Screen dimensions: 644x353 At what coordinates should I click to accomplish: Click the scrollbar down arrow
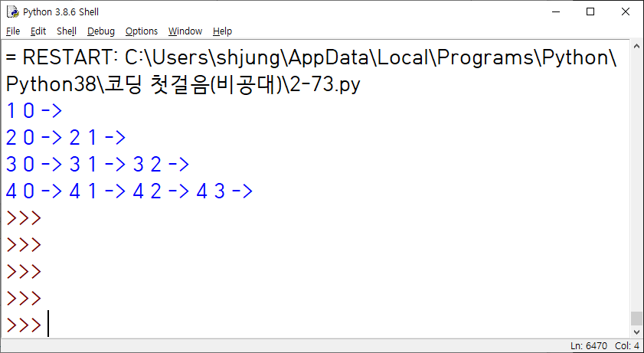(x=637, y=332)
